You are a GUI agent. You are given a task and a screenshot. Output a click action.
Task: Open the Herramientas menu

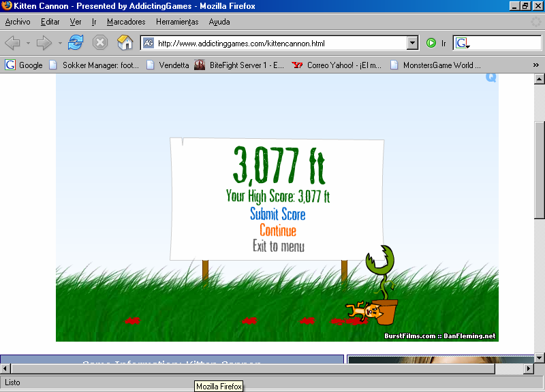[x=177, y=22]
